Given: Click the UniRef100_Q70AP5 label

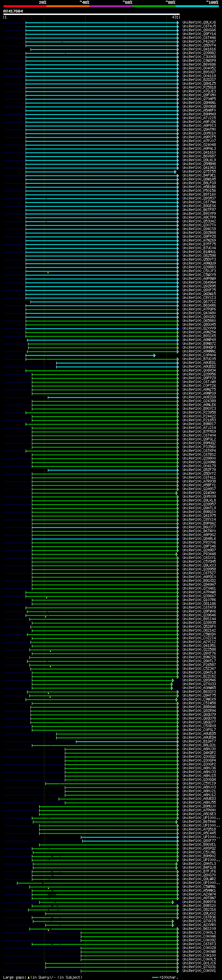Looking at the screenshot, I should pyautogui.click(x=199, y=99).
